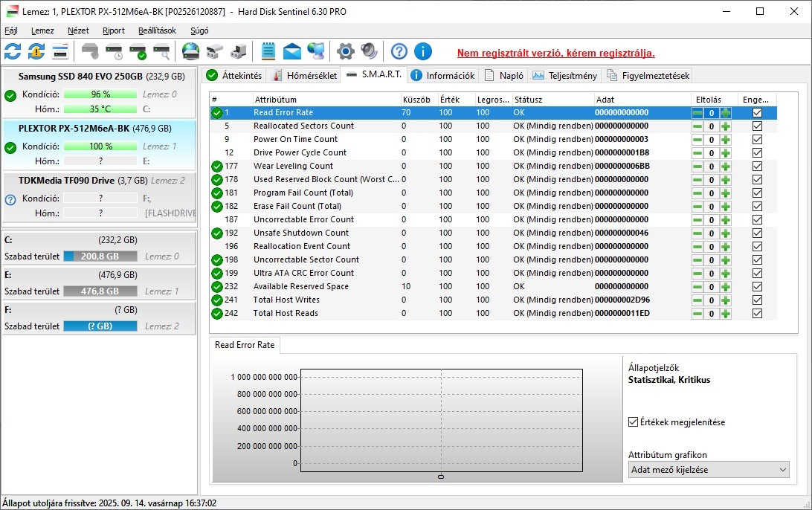Viewport: 812px width, 510px height.
Task: Click the disk with clock toolbar icon
Action: click(x=114, y=51)
